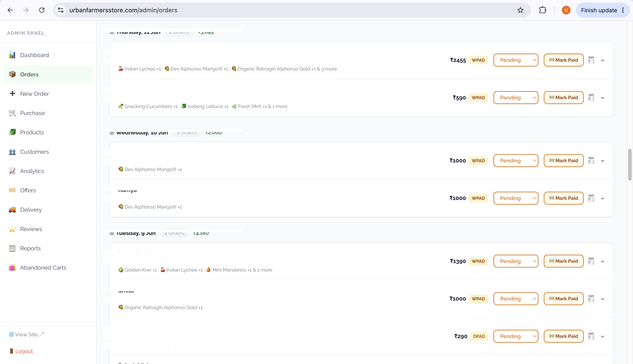Image resolution: width=633 pixels, height=364 pixels.
Task: Open Dashboard from the sidebar
Action: (48, 55)
